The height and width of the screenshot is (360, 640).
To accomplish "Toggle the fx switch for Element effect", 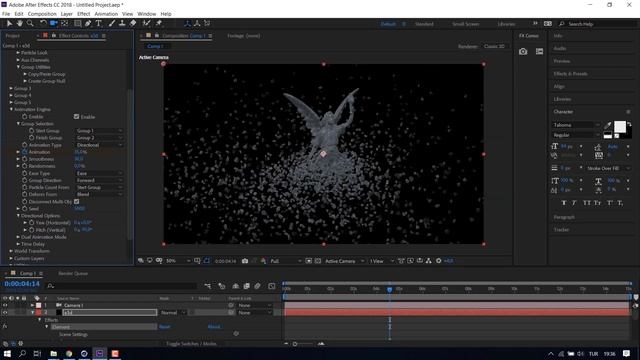I will [4, 327].
